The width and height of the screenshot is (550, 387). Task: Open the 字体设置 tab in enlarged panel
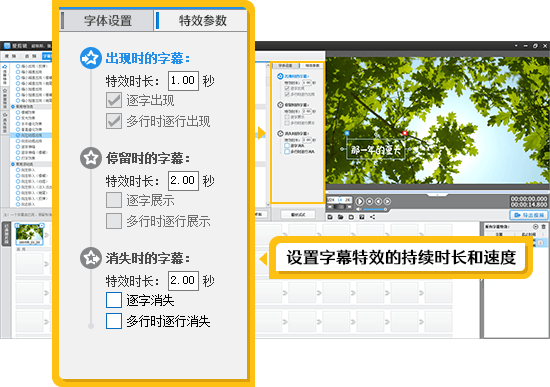tap(107, 20)
